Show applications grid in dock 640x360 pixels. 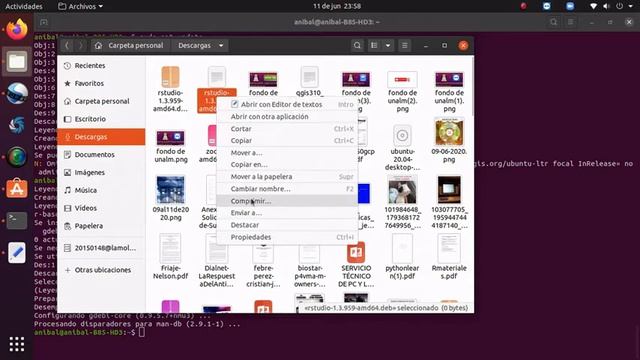[x=17, y=344]
